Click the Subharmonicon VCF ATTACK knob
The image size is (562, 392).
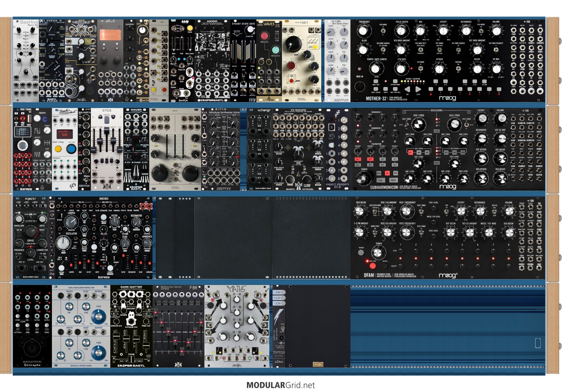(481, 159)
